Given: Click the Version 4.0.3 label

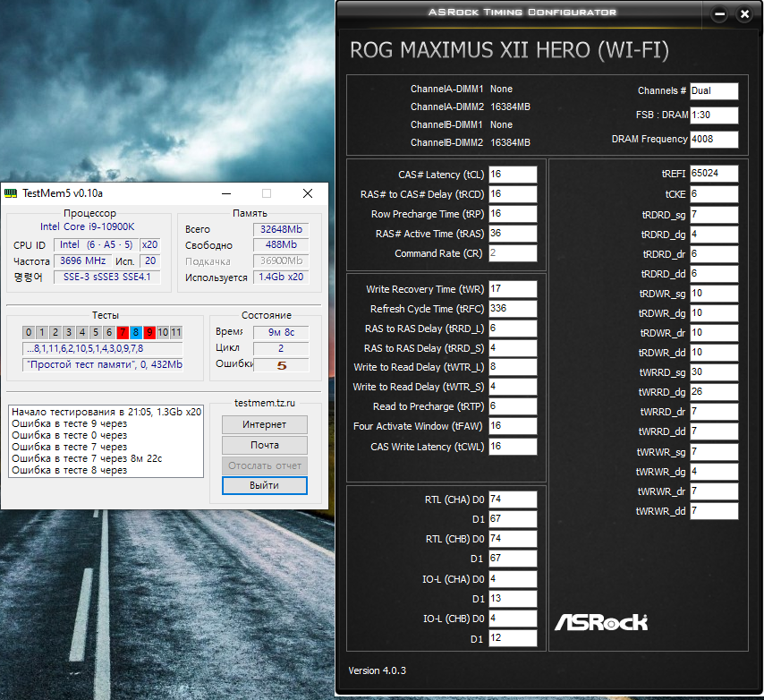Looking at the screenshot, I should [378, 670].
